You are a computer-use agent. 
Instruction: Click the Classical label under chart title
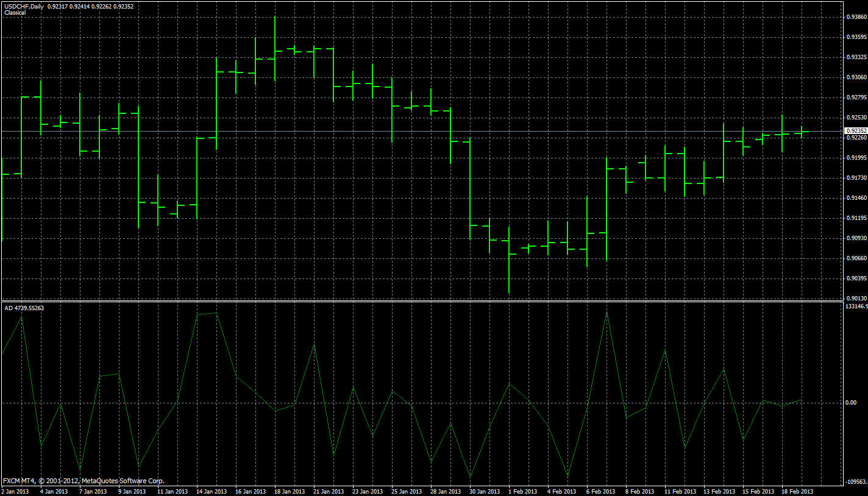(15, 13)
